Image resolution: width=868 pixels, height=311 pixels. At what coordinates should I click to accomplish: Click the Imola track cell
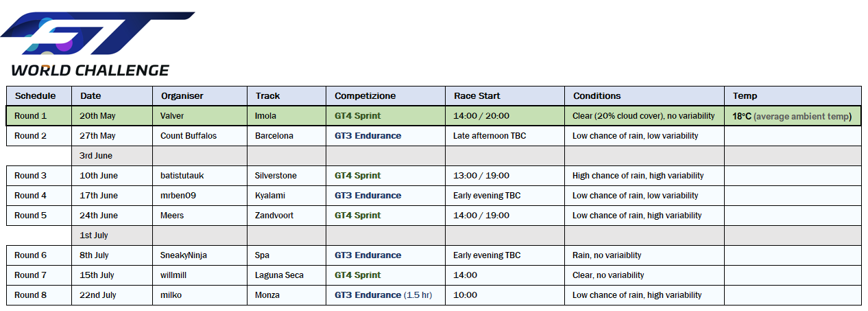pos(266,116)
